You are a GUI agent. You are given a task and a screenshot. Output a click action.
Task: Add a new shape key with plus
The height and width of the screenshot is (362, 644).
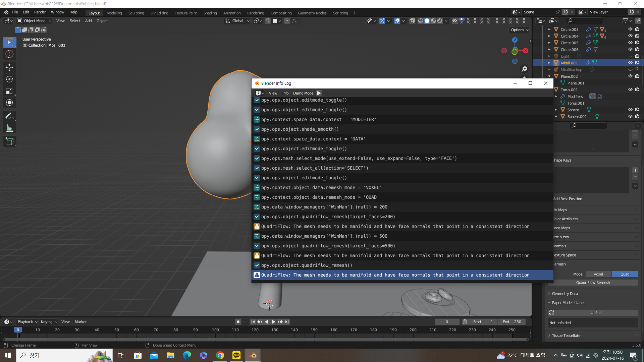(x=635, y=170)
